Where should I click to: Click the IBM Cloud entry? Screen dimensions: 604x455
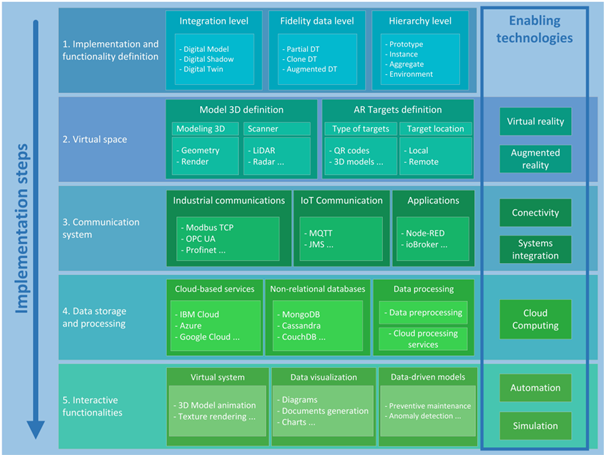click(x=197, y=314)
